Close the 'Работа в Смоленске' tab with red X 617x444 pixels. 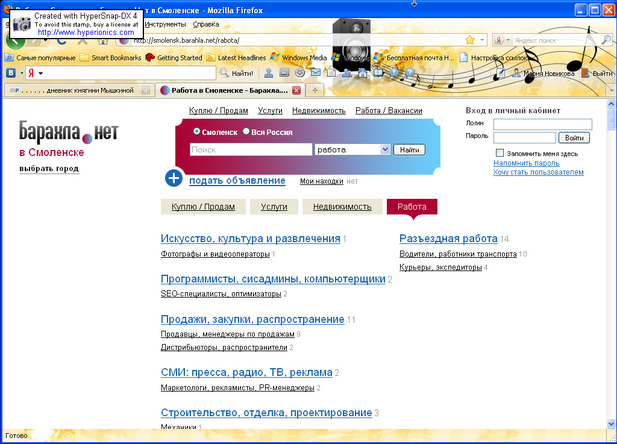coord(296,91)
